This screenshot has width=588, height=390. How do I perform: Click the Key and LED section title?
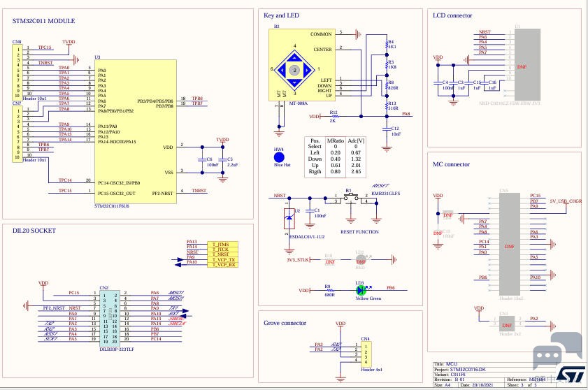point(281,15)
